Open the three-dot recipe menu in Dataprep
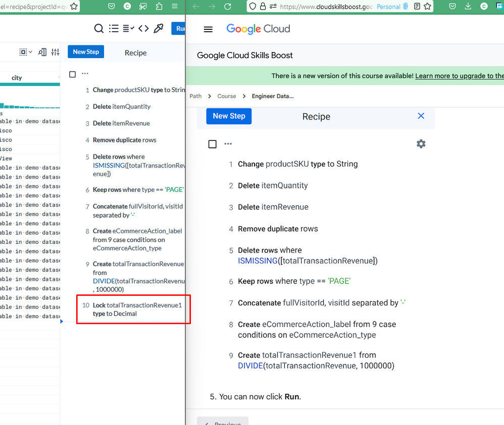This screenshot has width=504, height=425. [x=85, y=74]
